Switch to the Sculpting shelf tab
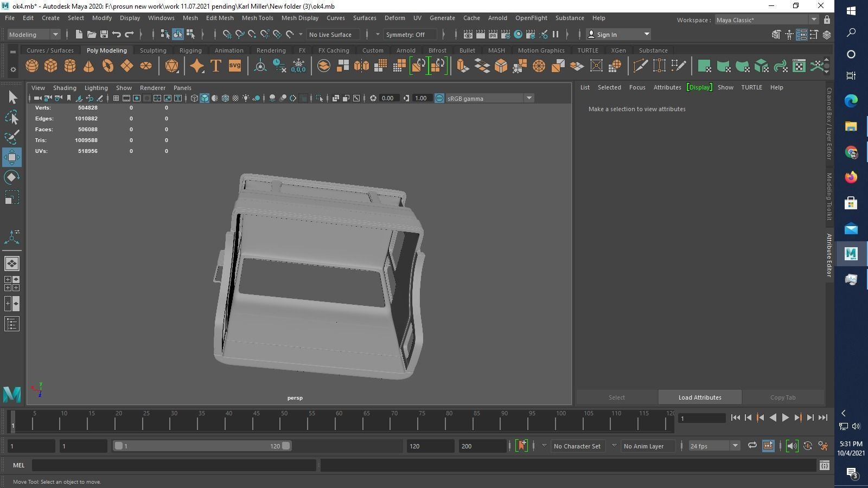 click(153, 50)
